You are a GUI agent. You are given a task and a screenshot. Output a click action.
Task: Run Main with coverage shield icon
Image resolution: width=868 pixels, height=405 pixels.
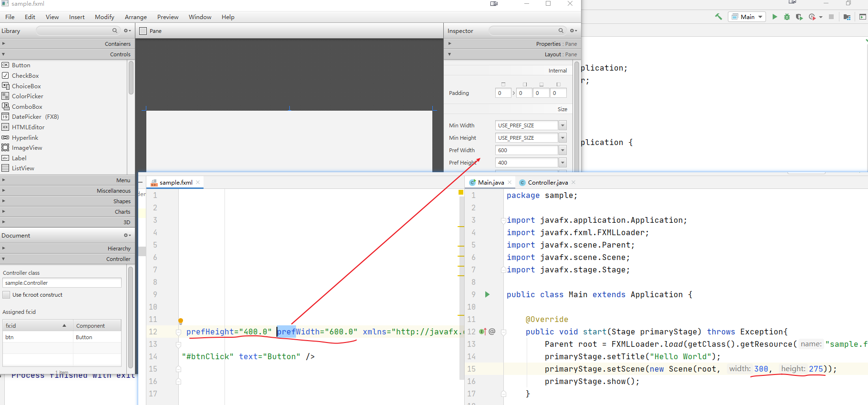click(799, 17)
